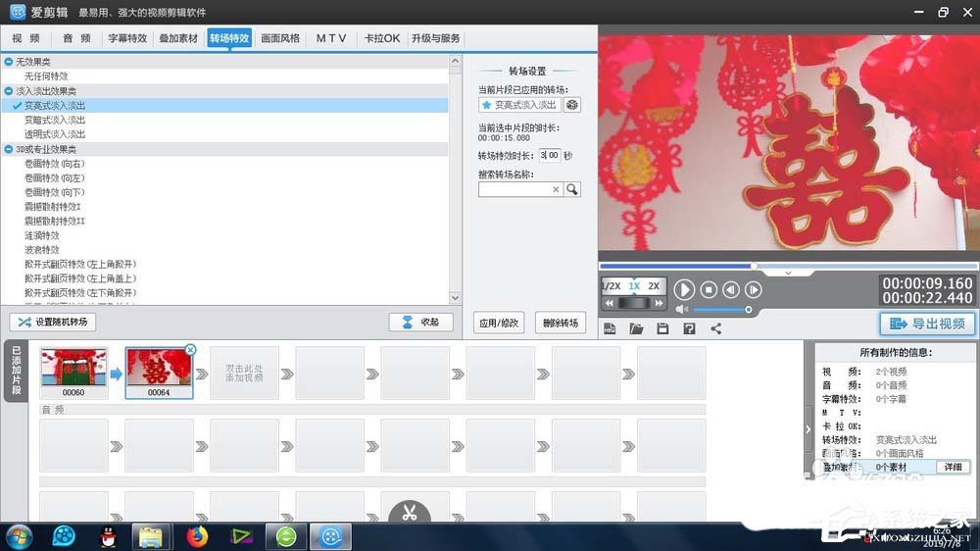The height and width of the screenshot is (551, 980).
Task: Open an existing project folder icon
Action: click(x=636, y=329)
